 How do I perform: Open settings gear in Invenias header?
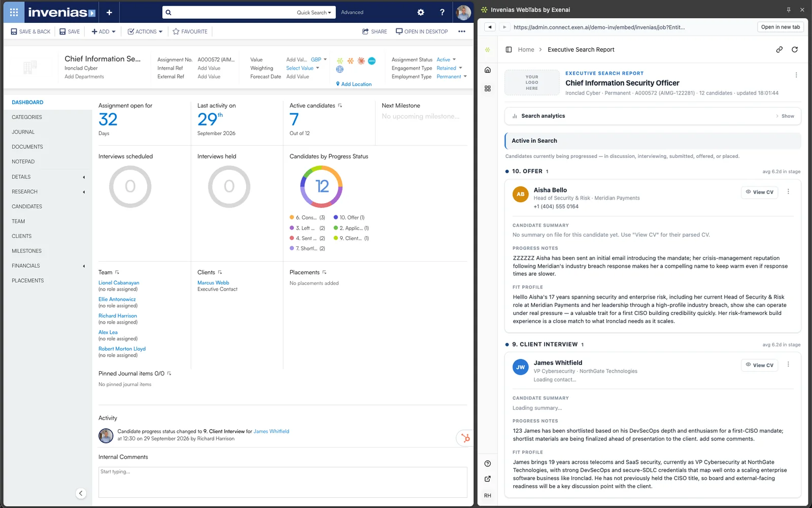[421, 12]
